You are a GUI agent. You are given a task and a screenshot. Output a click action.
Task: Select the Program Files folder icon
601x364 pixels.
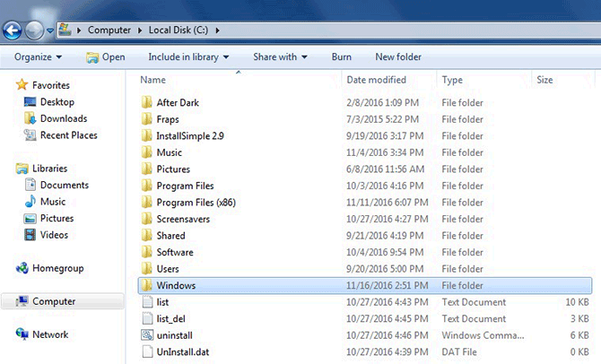pos(146,186)
